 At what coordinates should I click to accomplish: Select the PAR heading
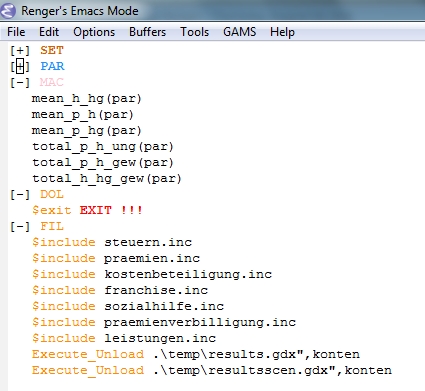(52, 66)
